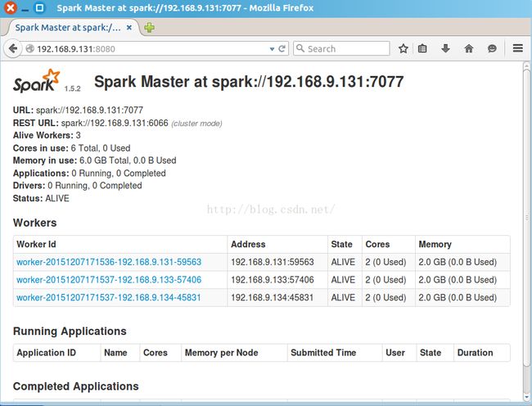This screenshot has width=532, height=406.
Task: Click the Completed Applications heading
Action: coord(75,386)
